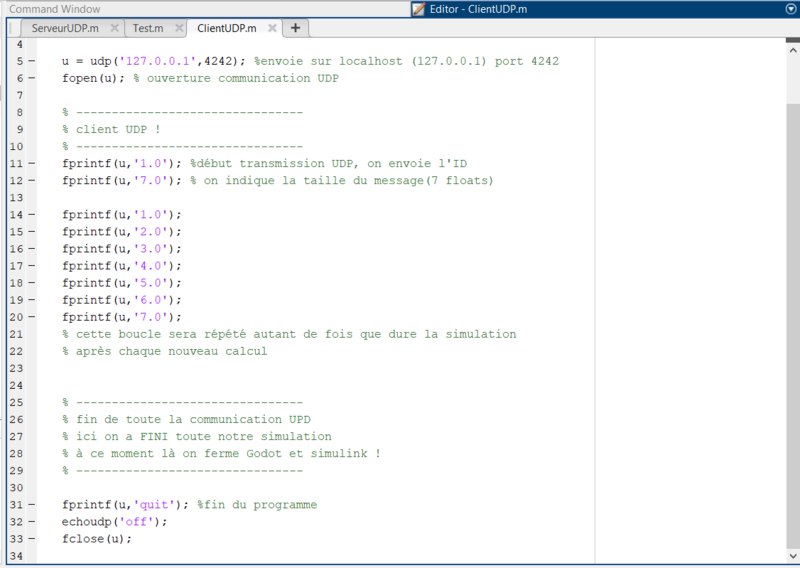Open a new document with the plus button

(x=295, y=28)
